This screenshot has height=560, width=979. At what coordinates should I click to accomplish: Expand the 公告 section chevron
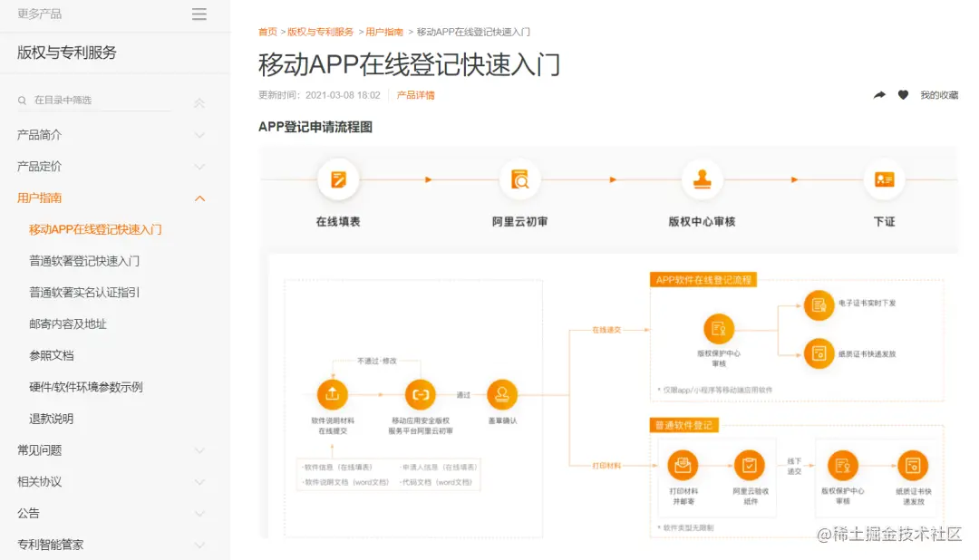click(199, 514)
